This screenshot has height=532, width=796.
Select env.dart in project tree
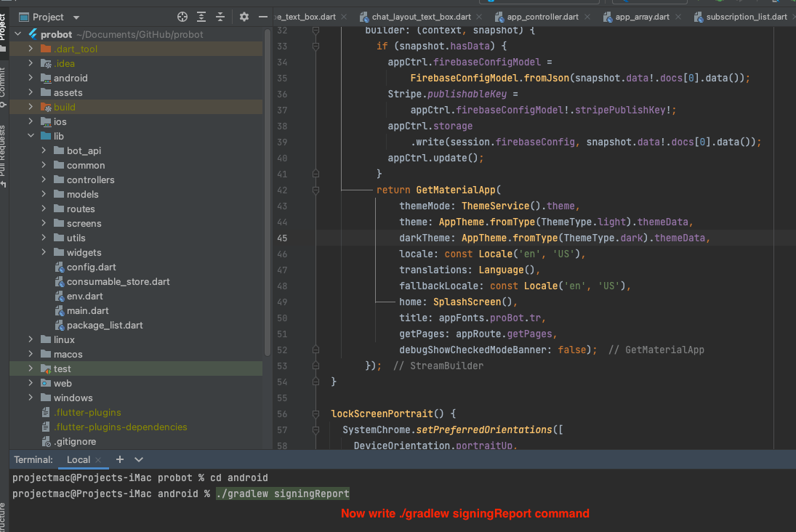[x=84, y=296]
